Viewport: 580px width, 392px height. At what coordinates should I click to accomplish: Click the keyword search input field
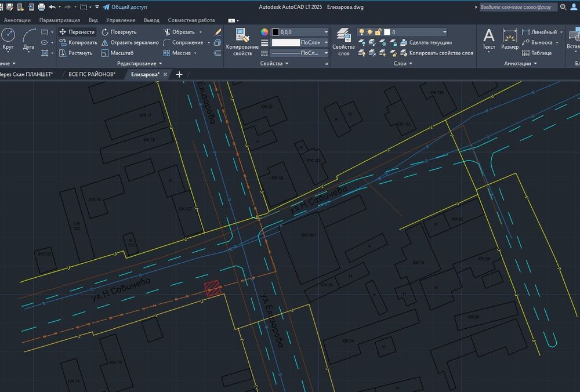[518, 7]
